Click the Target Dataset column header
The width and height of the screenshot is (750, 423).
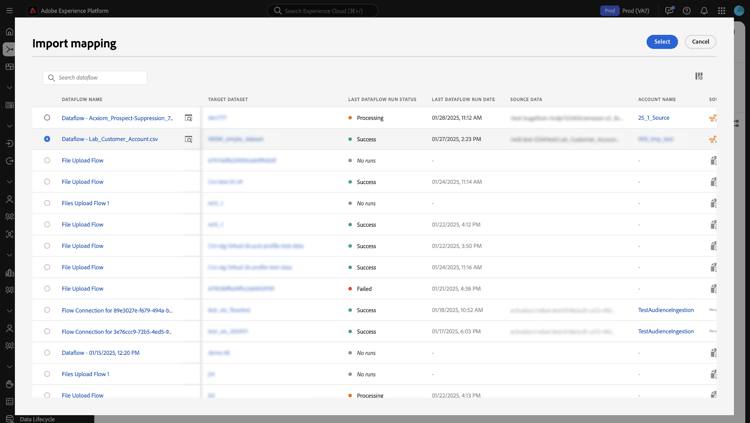point(228,100)
